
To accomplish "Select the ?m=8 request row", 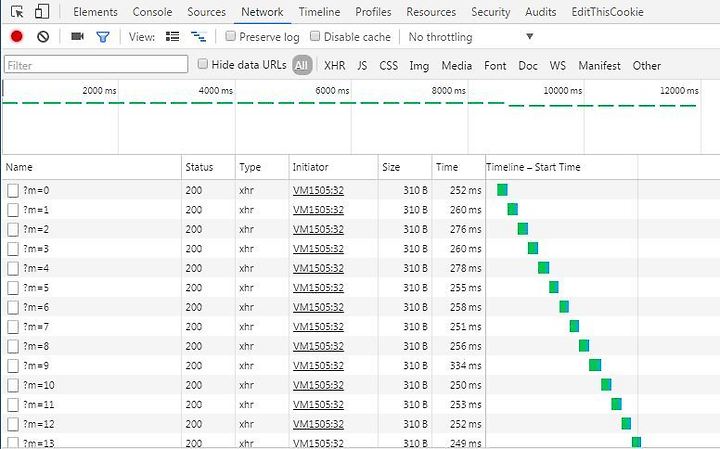I will point(360,346).
